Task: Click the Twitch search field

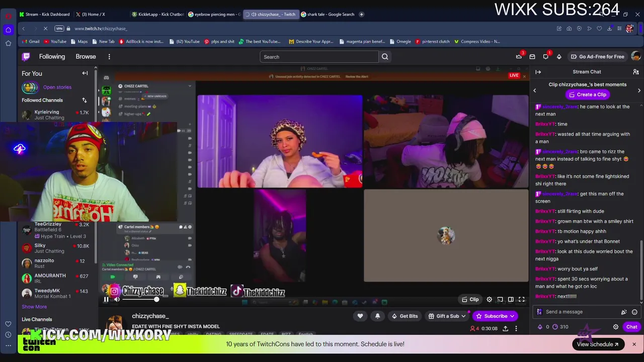Action: [x=319, y=57]
